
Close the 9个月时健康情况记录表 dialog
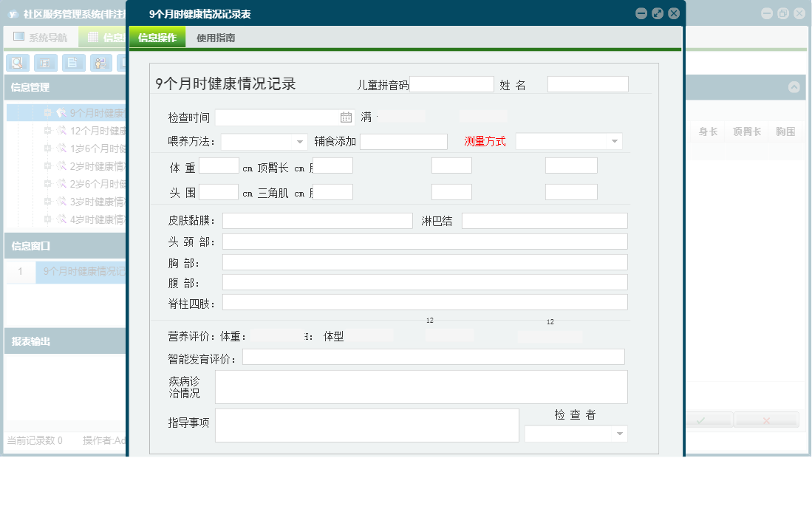674,14
